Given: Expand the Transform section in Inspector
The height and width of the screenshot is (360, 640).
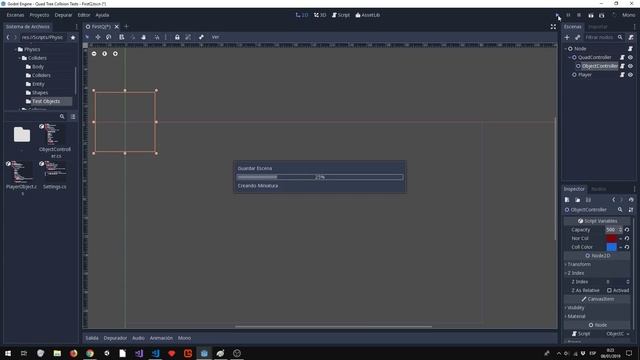Looking at the screenshot, I should [597, 264].
